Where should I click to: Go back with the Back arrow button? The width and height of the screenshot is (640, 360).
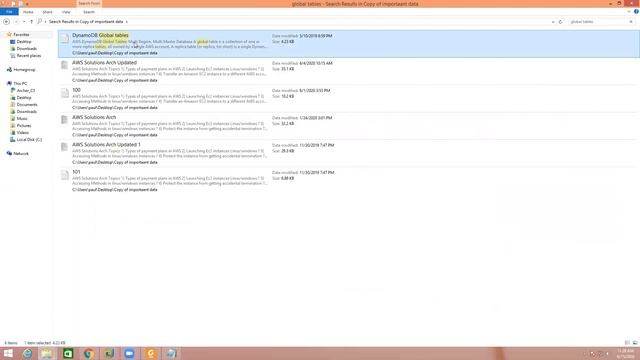[x=6, y=22]
